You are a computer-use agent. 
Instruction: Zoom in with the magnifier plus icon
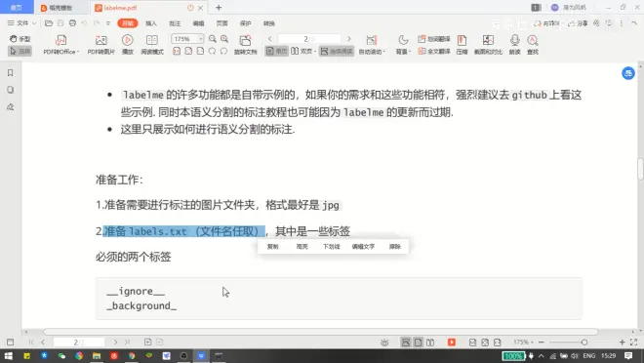tap(224, 39)
